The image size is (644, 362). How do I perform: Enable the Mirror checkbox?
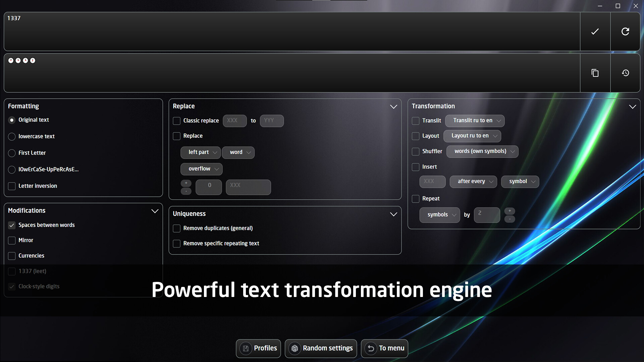pyautogui.click(x=12, y=240)
